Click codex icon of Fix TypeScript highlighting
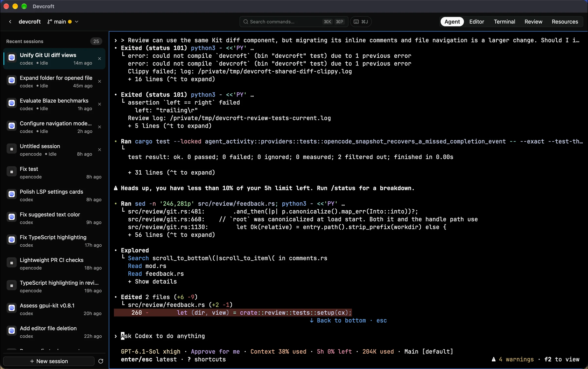Screen dimensions: 588x369 [x=12, y=240]
